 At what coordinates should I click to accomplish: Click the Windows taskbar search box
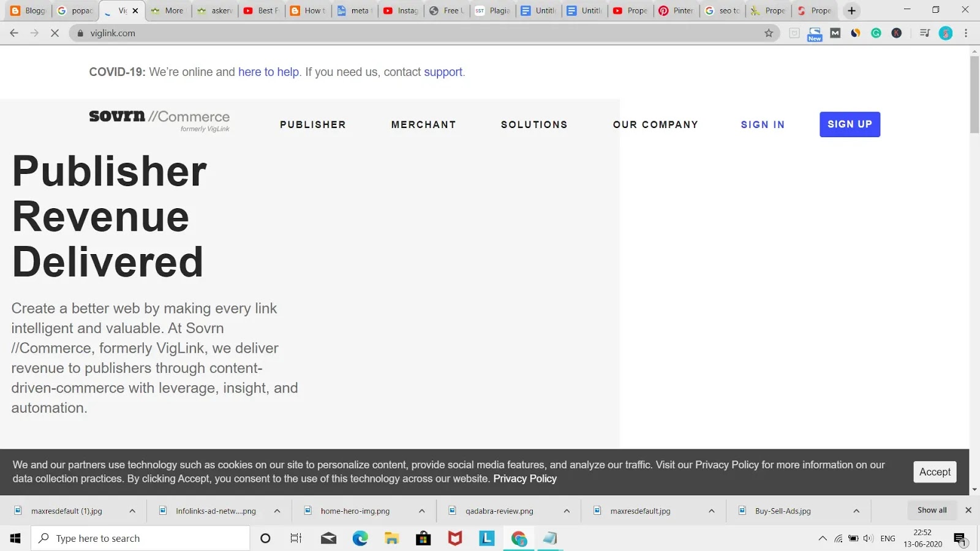(141, 538)
